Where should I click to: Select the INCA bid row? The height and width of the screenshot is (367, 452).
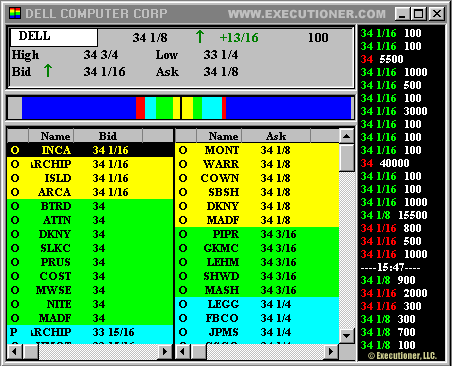(x=90, y=150)
